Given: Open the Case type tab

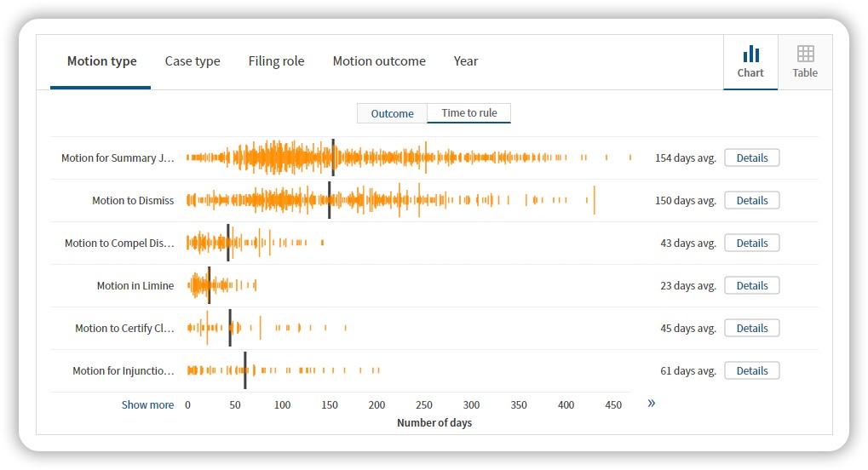Looking at the screenshot, I should pyautogui.click(x=193, y=61).
